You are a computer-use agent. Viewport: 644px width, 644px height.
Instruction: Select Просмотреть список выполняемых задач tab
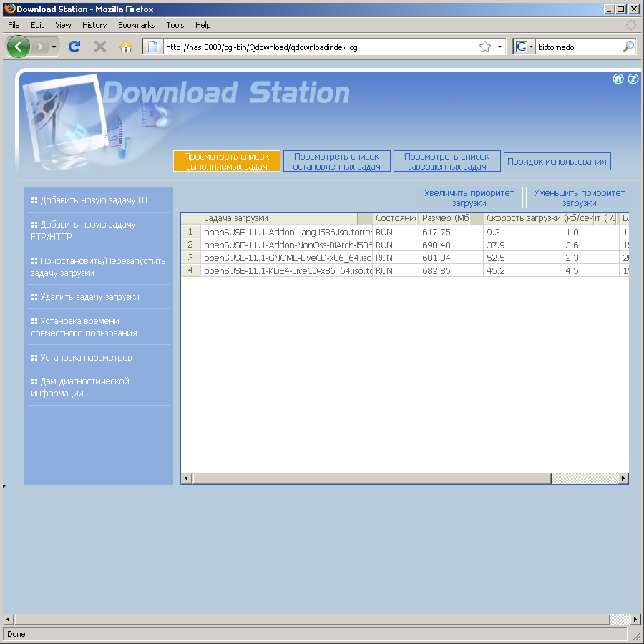(x=227, y=161)
